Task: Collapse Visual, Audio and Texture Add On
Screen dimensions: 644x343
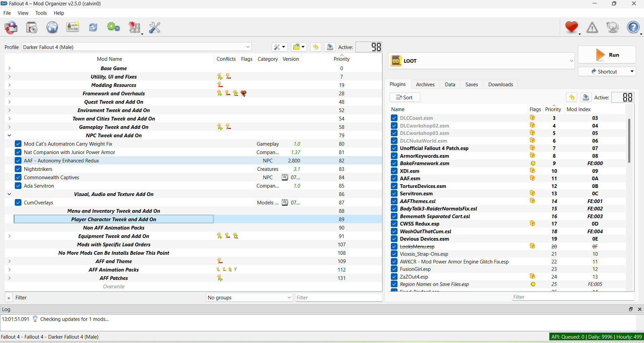Action: pos(9,194)
